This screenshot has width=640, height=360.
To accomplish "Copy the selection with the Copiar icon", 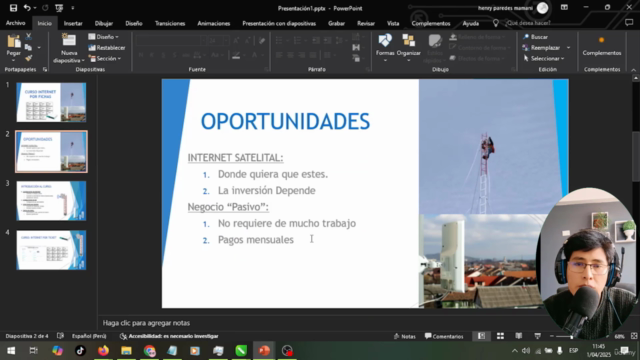I will click(29, 47).
